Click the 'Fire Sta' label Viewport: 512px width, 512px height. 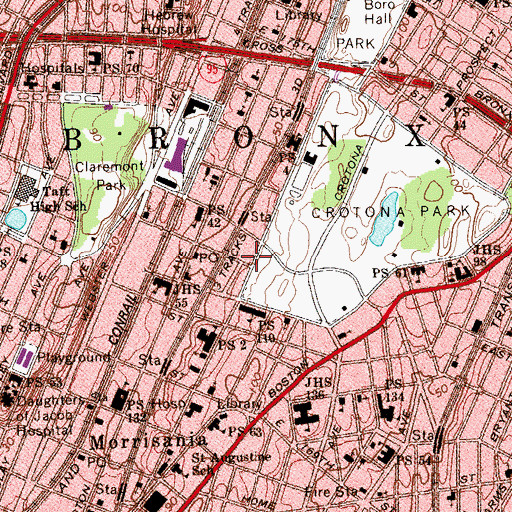(331, 491)
